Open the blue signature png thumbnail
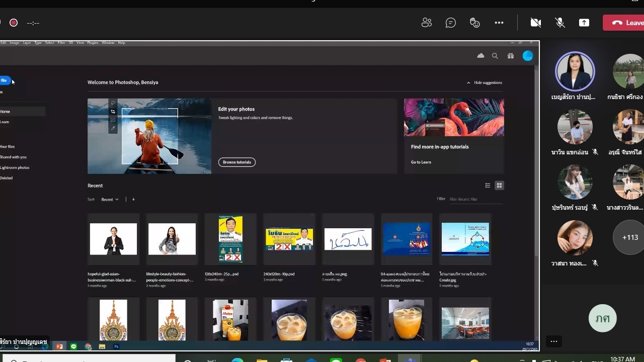 pos(348,239)
